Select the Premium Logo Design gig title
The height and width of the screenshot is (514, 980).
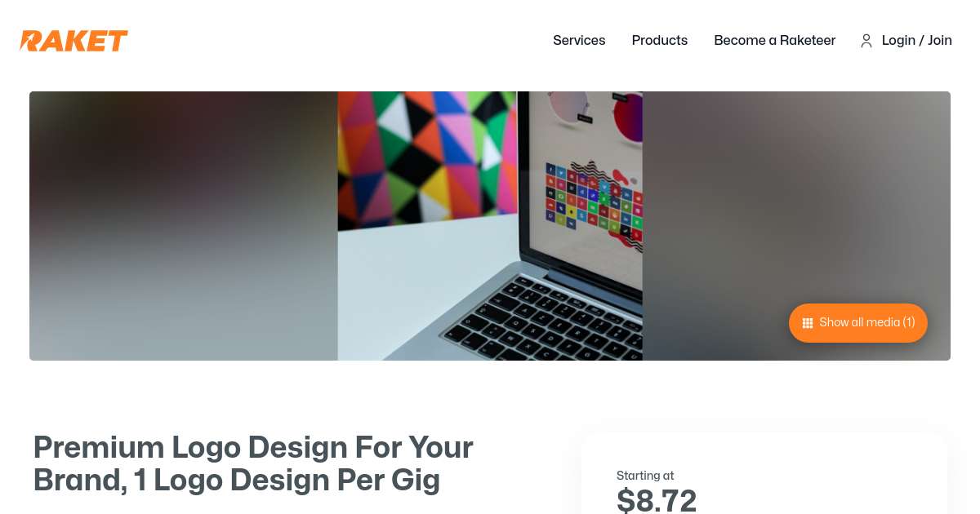(253, 463)
